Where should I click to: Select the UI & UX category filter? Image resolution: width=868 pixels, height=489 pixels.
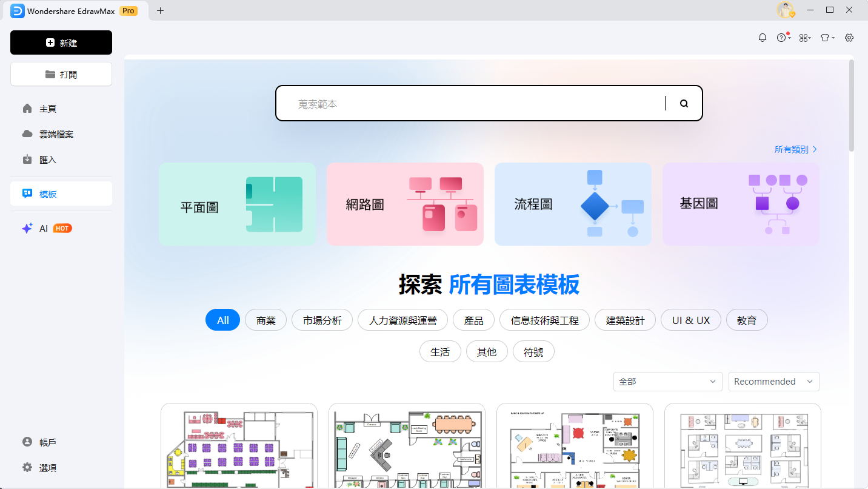click(690, 320)
